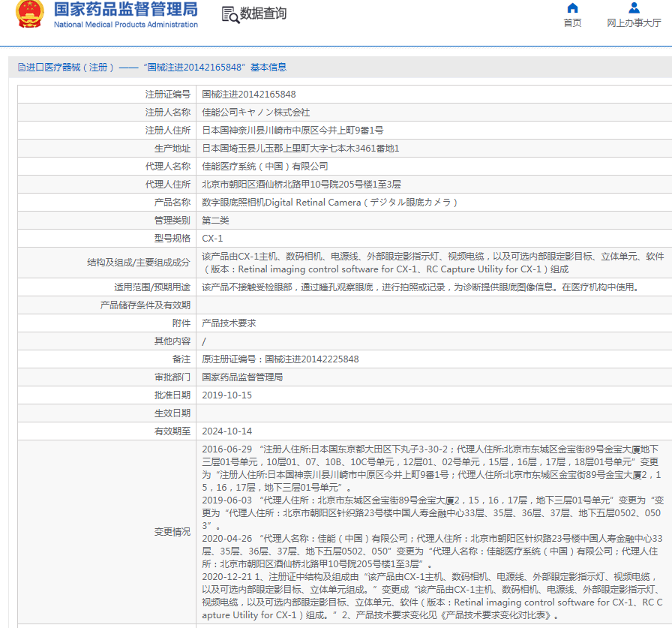The height and width of the screenshot is (628, 672).
Task: Click the 首页 house icon
Action: pos(572,8)
